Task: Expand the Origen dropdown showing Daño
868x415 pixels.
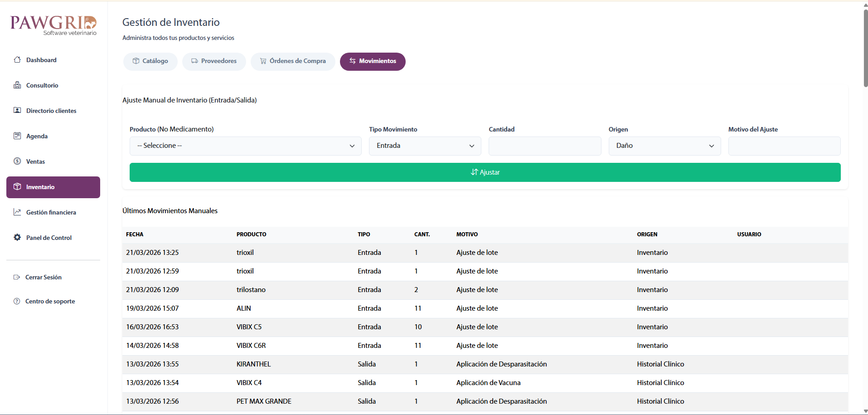Action: coord(664,146)
